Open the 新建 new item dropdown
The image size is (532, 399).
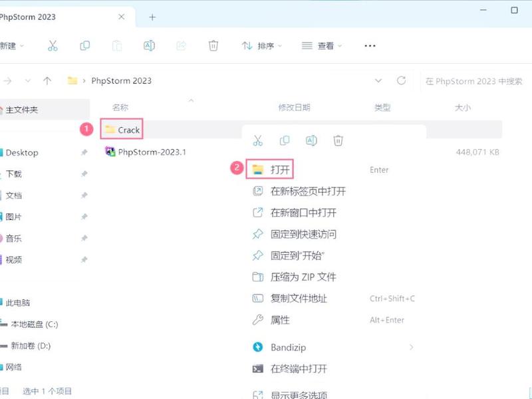[x=12, y=46]
